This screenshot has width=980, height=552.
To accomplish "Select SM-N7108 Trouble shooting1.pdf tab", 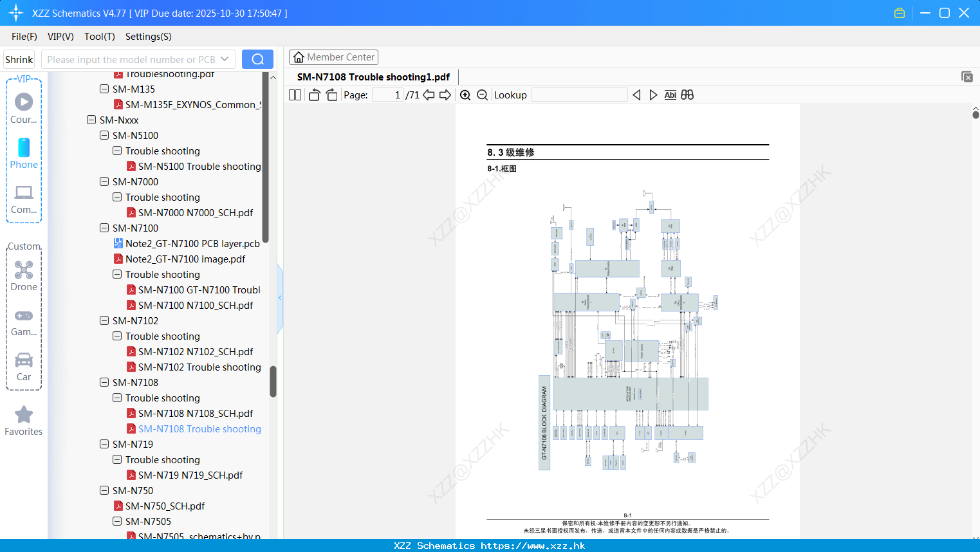I will [x=373, y=77].
